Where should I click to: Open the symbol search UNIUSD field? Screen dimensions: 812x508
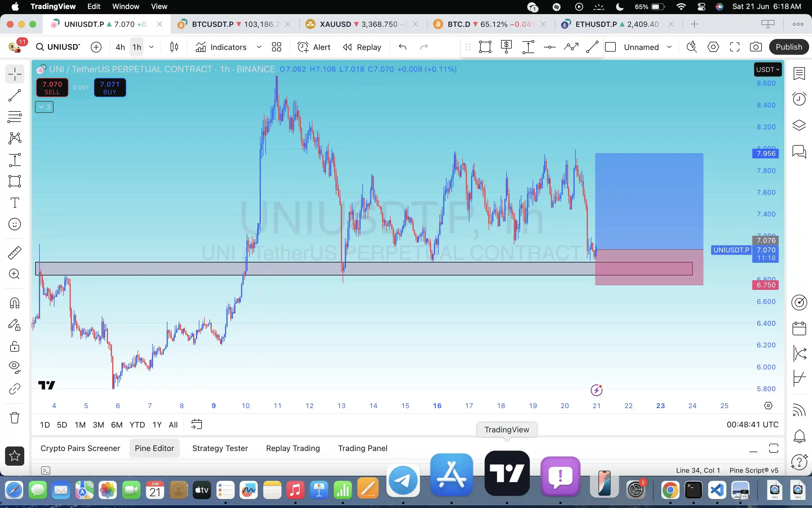point(58,47)
